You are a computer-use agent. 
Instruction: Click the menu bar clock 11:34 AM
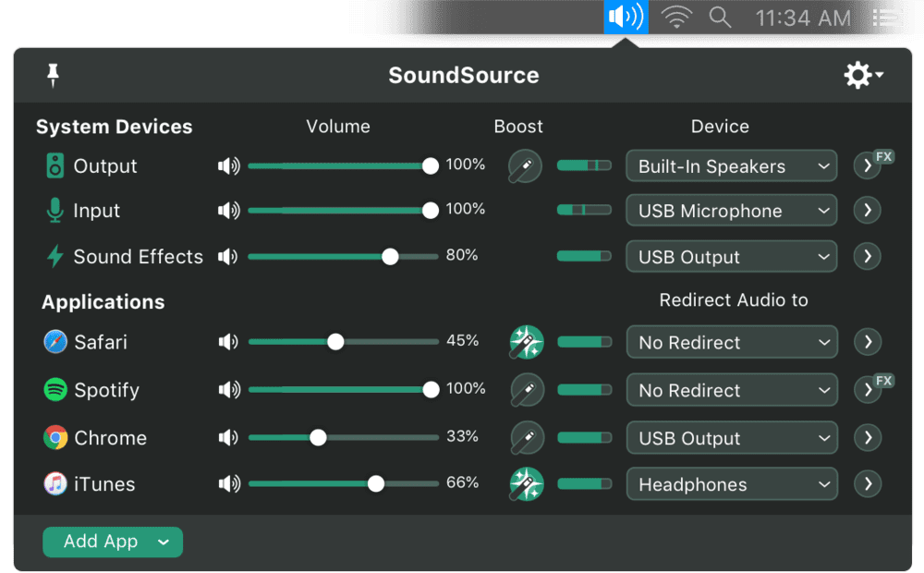click(803, 18)
